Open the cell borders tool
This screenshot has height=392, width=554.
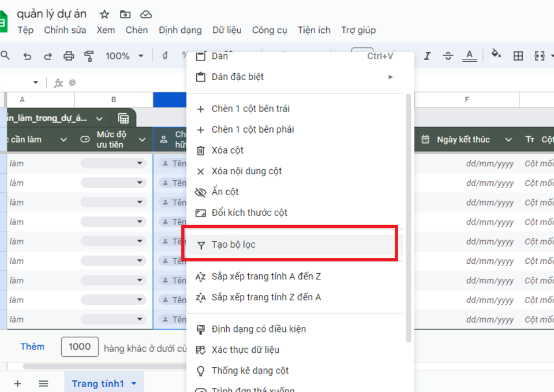[518, 56]
